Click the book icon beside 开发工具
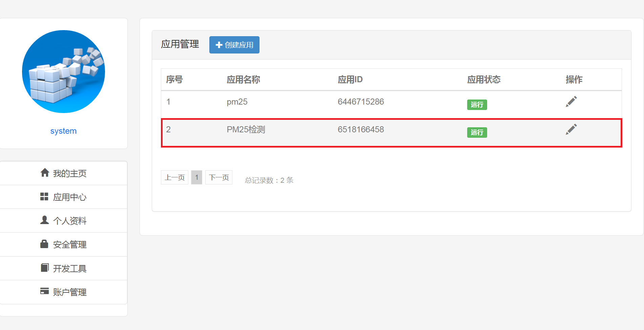Viewport: 644px width, 330px height. (44, 268)
